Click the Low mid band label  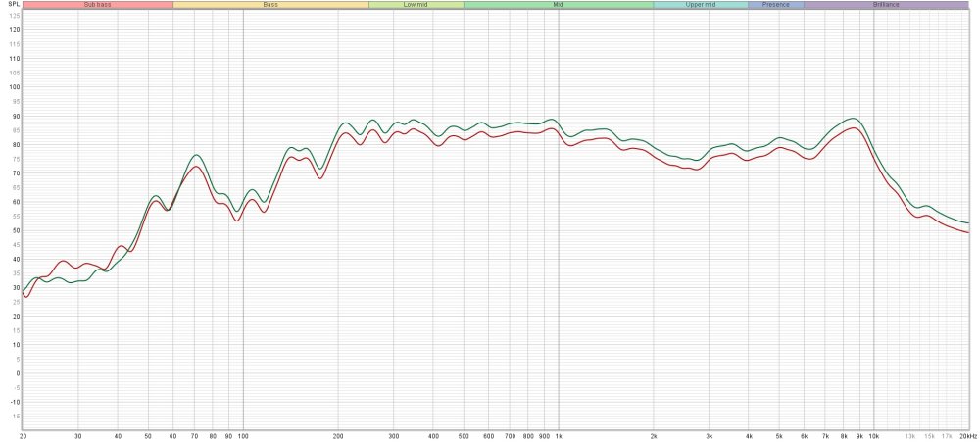point(416,5)
